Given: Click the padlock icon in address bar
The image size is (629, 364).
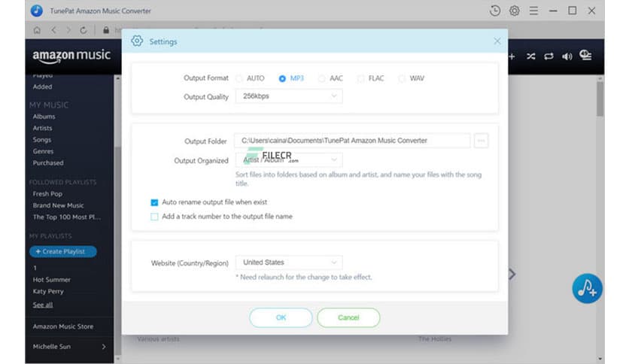Looking at the screenshot, I should [x=106, y=30].
